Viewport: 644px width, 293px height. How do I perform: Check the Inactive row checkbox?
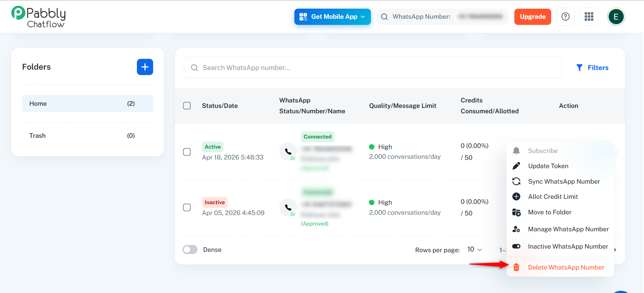pos(187,207)
